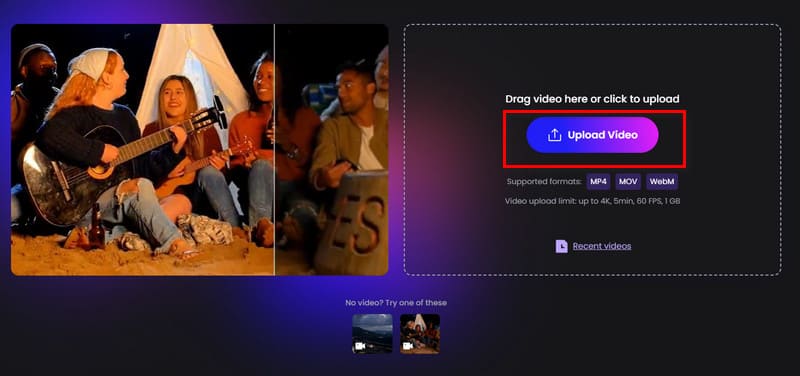This screenshot has height=376, width=800.
Task: Click the video upload limit text
Action: pyautogui.click(x=592, y=202)
